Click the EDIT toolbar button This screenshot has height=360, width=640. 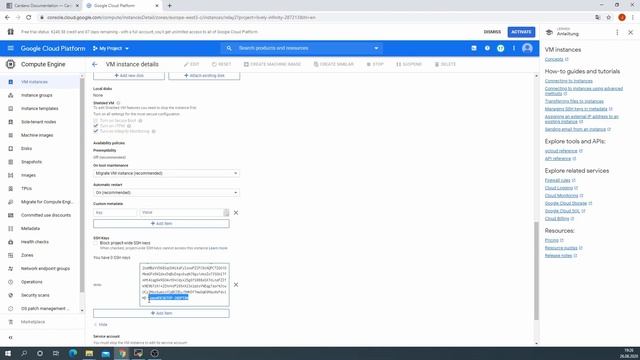191,64
